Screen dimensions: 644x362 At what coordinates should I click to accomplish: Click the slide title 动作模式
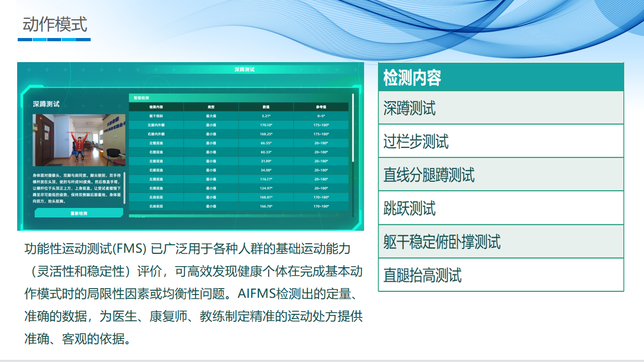[55, 25]
